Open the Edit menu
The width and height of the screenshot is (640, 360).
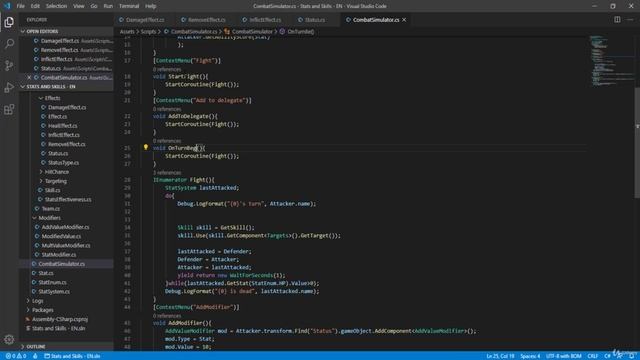click(x=35, y=6)
